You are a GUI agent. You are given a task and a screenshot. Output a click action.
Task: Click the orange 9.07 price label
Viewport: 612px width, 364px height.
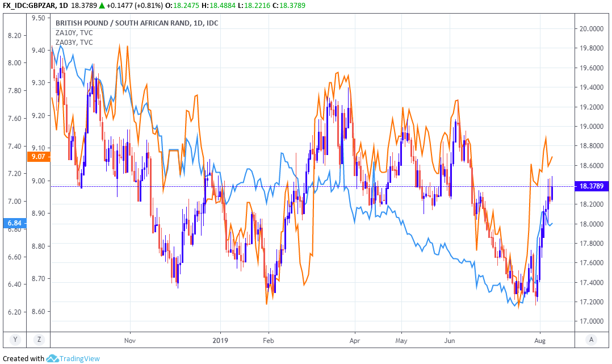(x=39, y=157)
